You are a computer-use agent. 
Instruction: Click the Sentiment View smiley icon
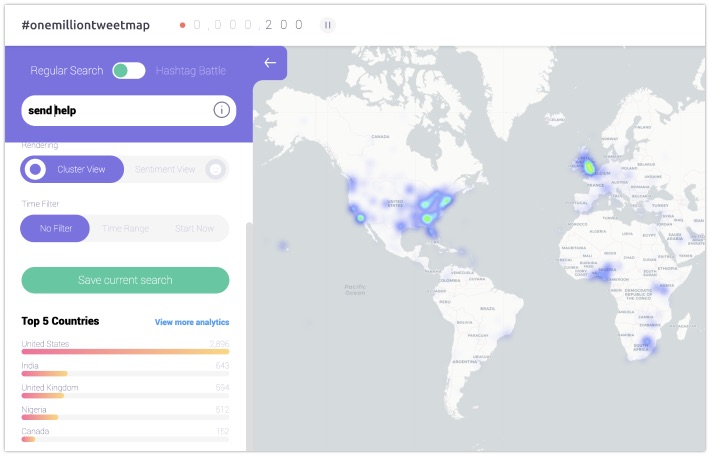216,169
